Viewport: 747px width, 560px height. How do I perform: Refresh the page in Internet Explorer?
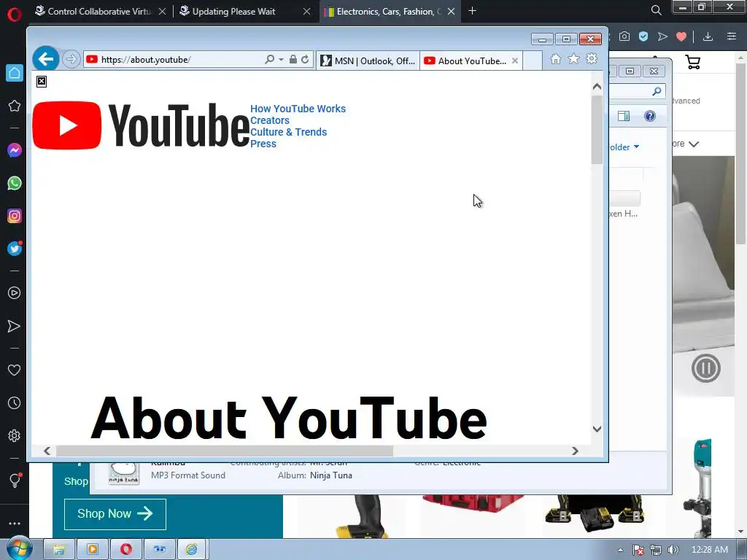tap(305, 60)
